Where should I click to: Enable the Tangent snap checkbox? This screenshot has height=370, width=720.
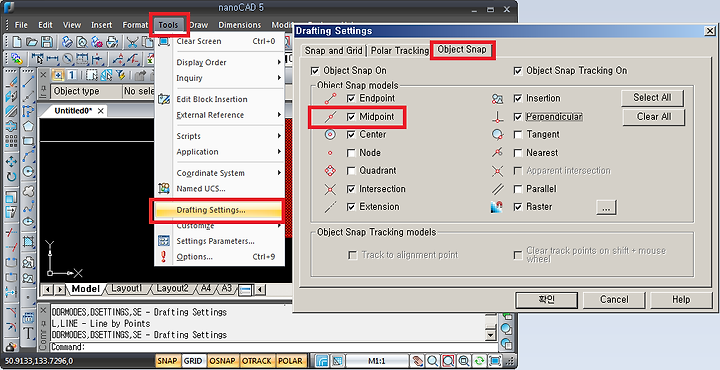[x=518, y=135]
